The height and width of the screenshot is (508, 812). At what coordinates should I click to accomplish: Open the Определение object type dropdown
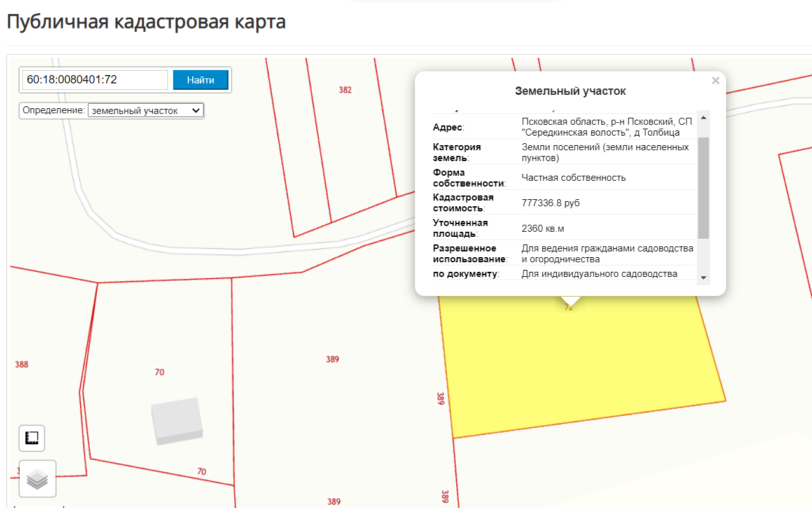(145, 110)
